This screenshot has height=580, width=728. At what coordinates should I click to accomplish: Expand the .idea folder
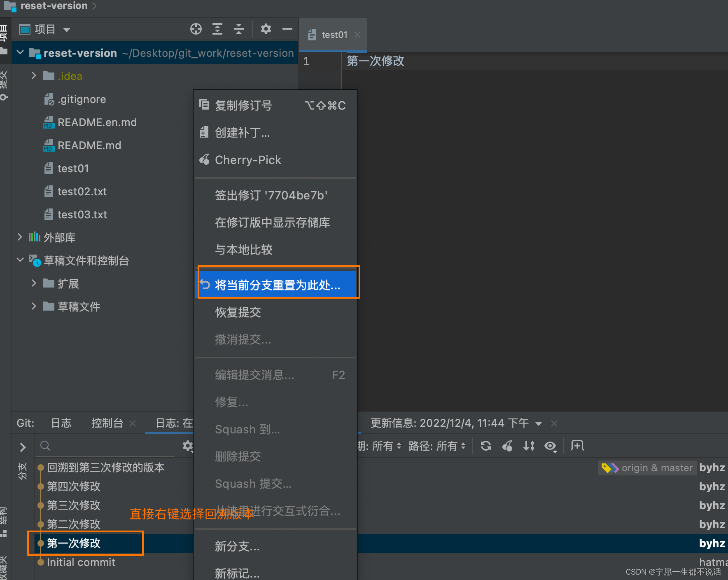point(34,76)
